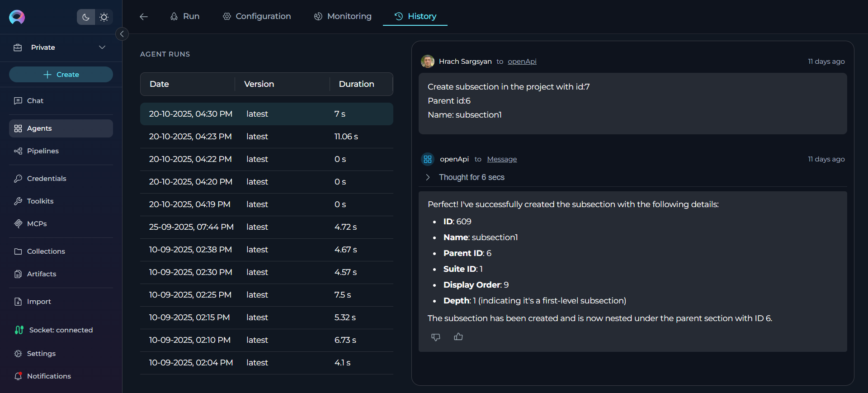Click the Create button
This screenshot has height=393, width=868.
click(61, 75)
